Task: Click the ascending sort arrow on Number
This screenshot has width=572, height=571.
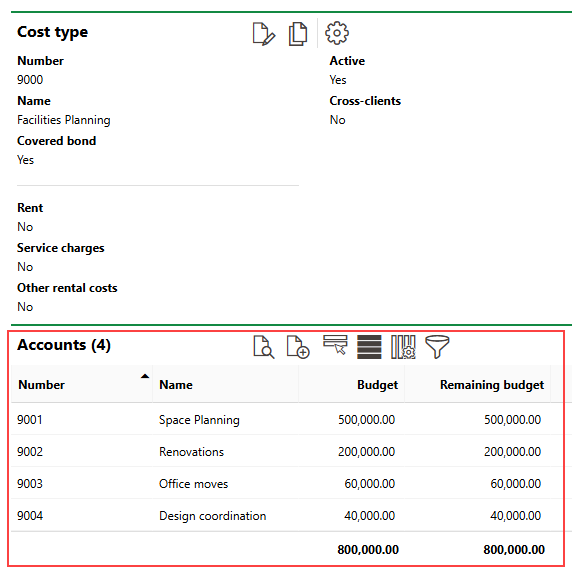Action: 145,376
